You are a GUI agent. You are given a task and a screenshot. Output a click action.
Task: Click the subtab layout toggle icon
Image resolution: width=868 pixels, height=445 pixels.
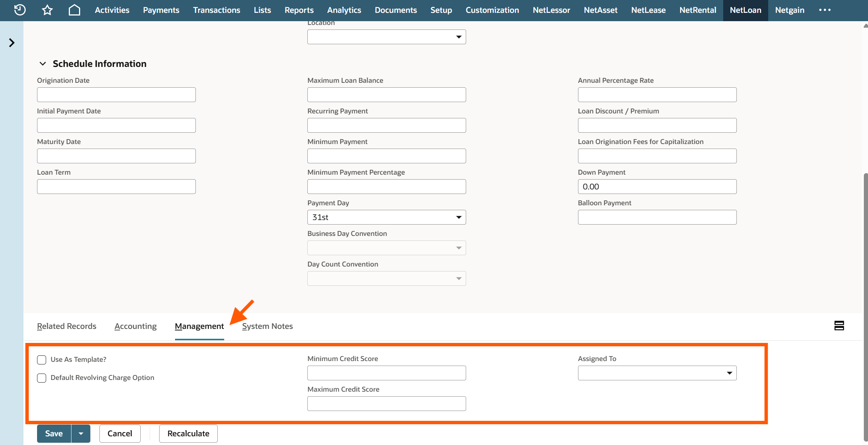[839, 326]
